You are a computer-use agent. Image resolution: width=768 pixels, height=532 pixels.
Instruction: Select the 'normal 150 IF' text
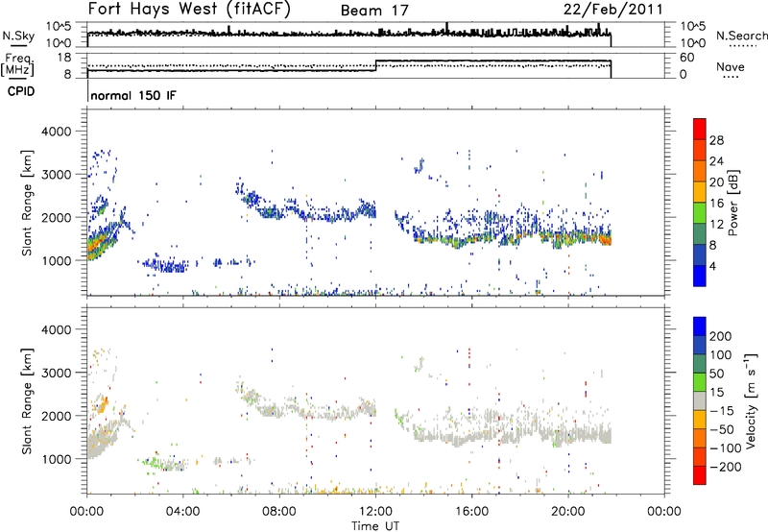point(133,95)
